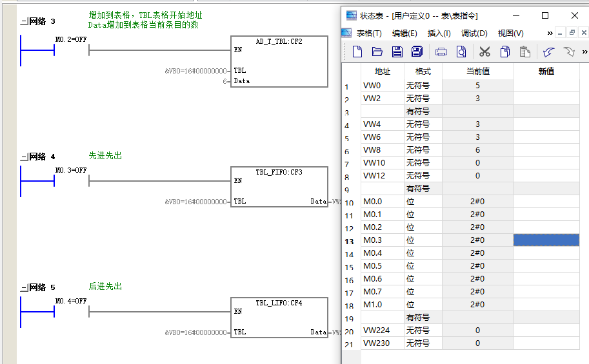Screen dimensions: 589x364
Task: Click the highlighted new value cell for M0.3
Action: pyautogui.click(x=546, y=240)
